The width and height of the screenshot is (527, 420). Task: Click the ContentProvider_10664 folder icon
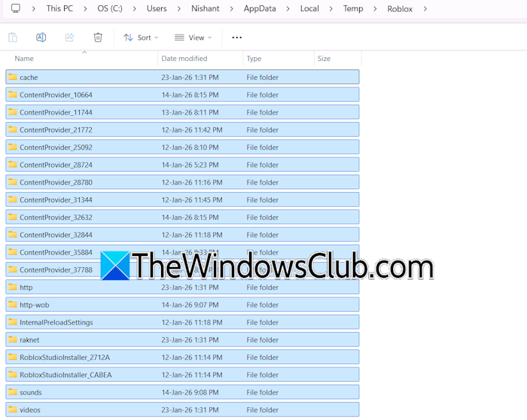click(13, 94)
